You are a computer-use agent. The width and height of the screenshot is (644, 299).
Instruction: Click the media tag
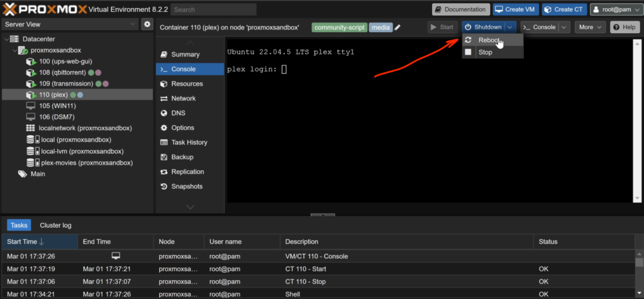[x=380, y=28]
